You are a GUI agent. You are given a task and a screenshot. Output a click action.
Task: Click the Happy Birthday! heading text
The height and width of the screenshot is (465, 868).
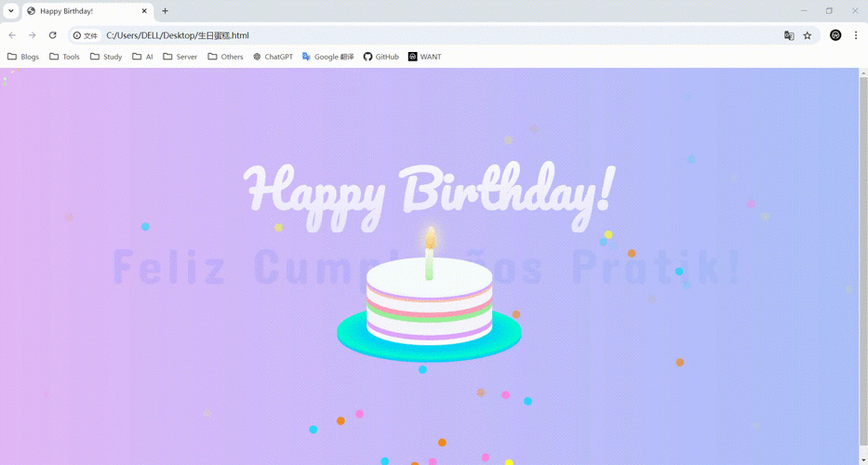(429, 195)
